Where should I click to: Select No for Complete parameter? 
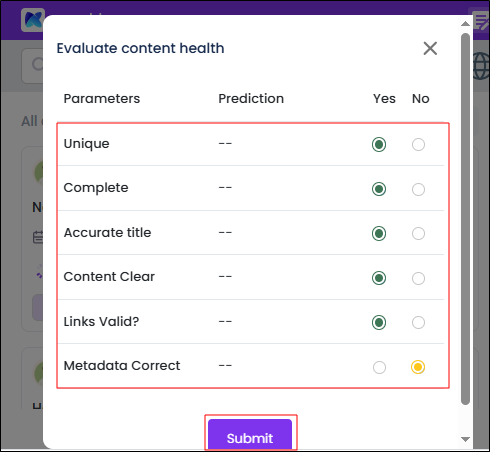[418, 189]
